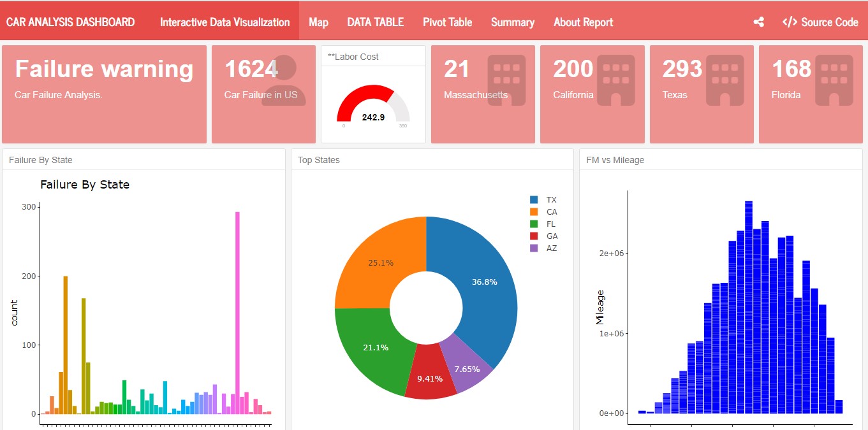Select the Interactive Data Visualization tab
868x430 pixels.
click(224, 22)
